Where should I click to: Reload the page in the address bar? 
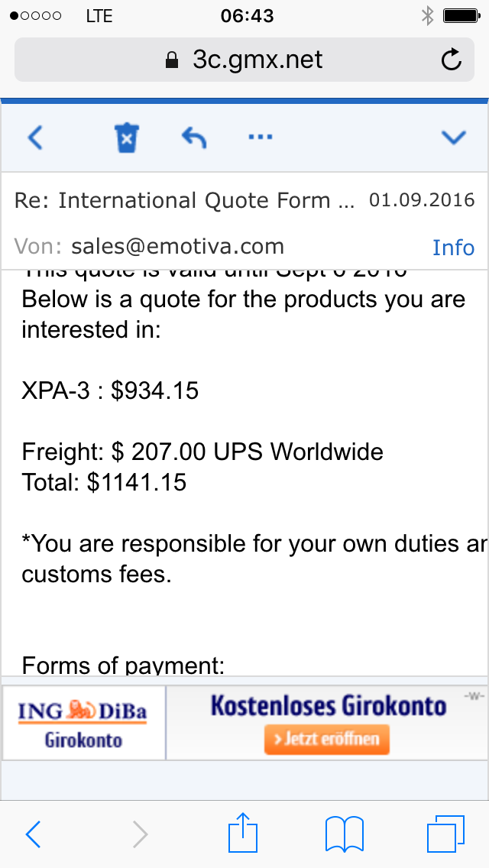452,60
